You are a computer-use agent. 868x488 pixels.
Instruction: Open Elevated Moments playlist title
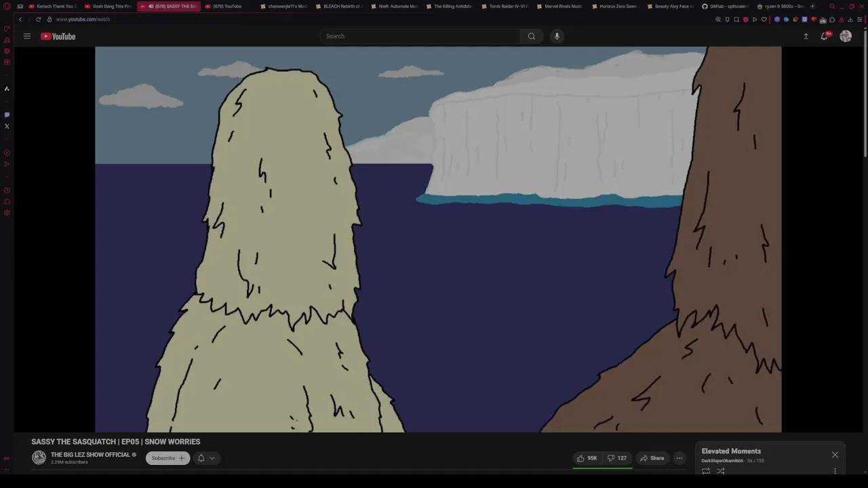731,451
